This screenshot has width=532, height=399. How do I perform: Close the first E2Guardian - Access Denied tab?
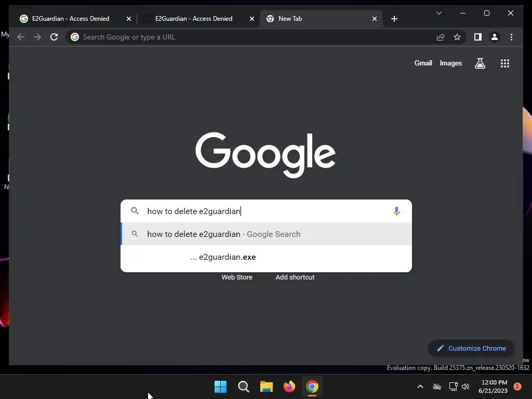click(129, 19)
